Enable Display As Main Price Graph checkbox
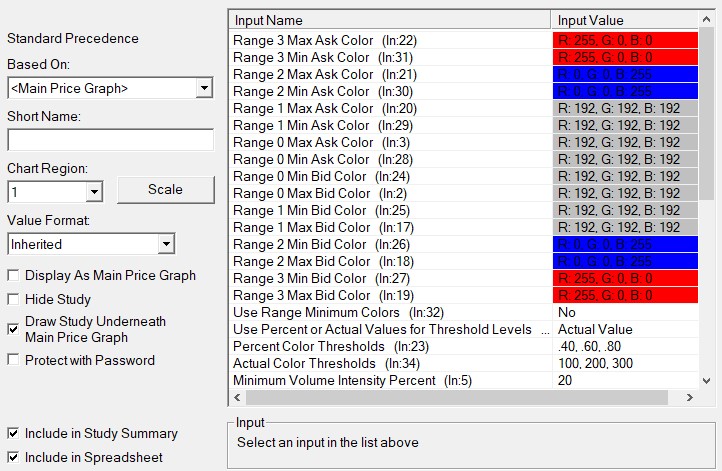The image size is (722, 471). 14,276
